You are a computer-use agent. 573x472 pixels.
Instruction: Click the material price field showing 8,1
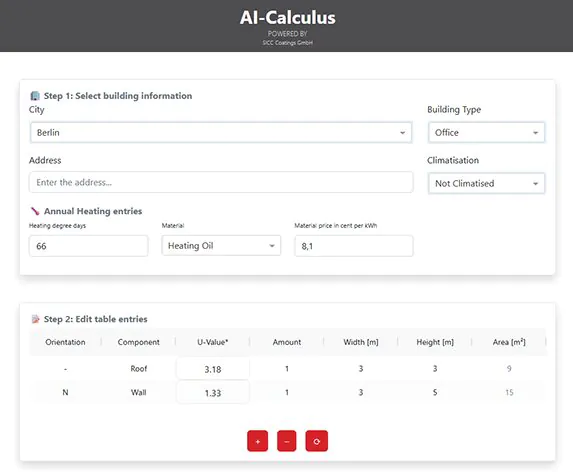pyautogui.click(x=354, y=246)
